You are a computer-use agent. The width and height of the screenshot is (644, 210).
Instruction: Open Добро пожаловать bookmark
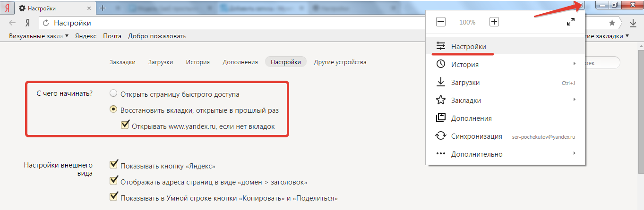coord(156,36)
